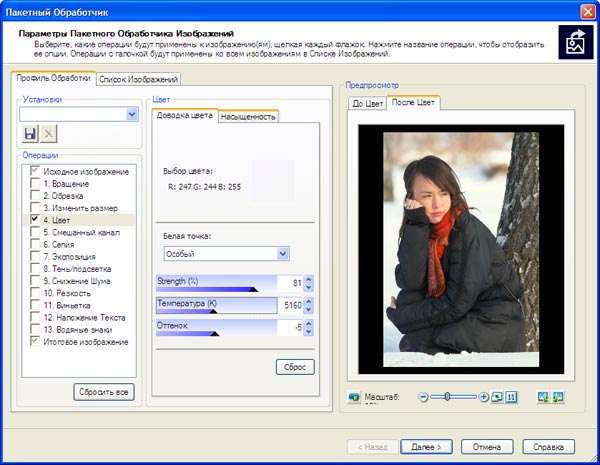
Task: Click the save preset floppy disk icon
Action: point(30,134)
